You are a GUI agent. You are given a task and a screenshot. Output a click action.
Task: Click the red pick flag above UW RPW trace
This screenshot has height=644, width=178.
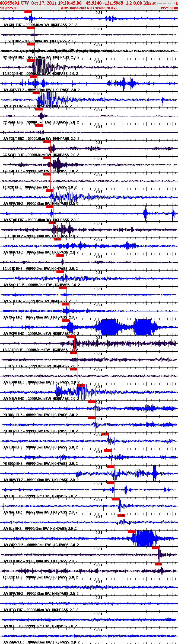tap(50, 190)
